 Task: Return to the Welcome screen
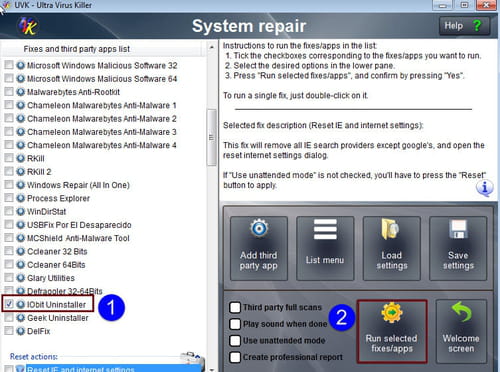coord(461,331)
